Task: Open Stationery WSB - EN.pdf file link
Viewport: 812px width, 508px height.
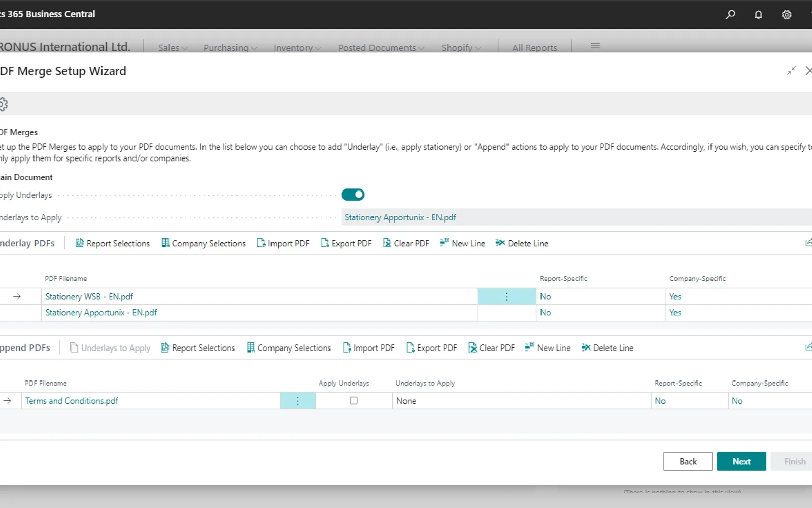Action: tap(89, 297)
